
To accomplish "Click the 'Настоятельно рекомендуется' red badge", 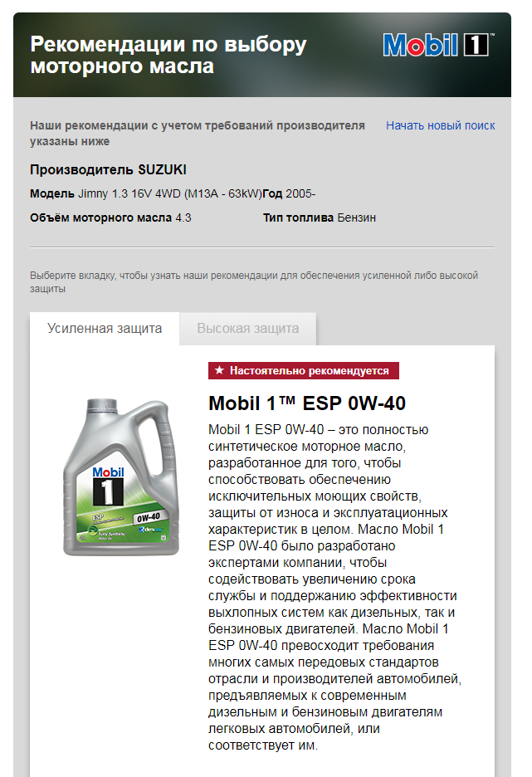I will point(304,370).
